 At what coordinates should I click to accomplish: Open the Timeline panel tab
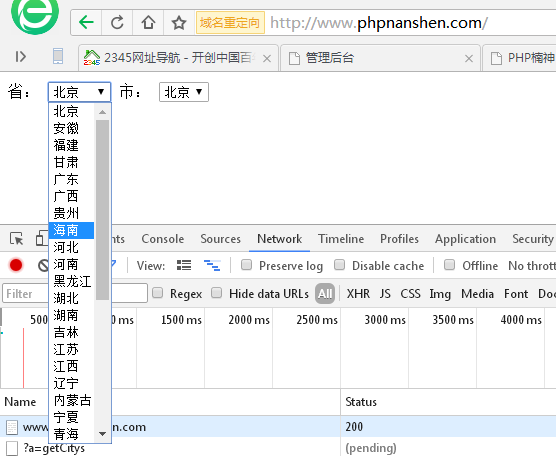click(x=341, y=239)
